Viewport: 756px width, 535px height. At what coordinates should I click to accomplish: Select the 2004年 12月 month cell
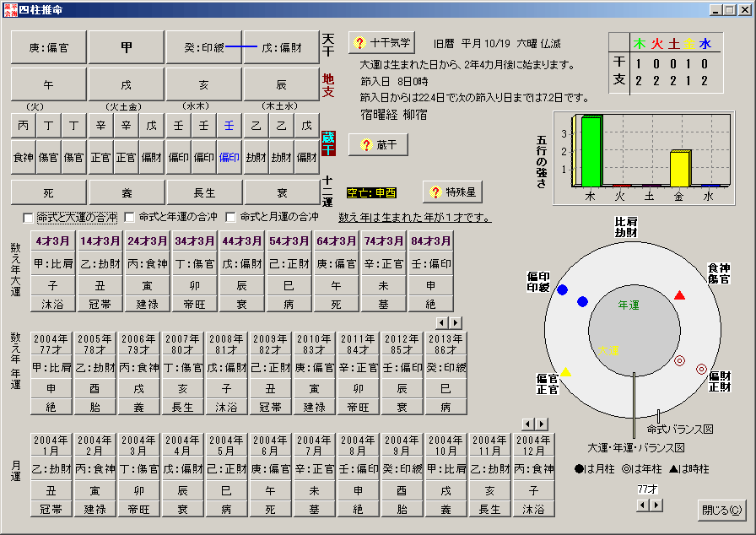(534, 445)
